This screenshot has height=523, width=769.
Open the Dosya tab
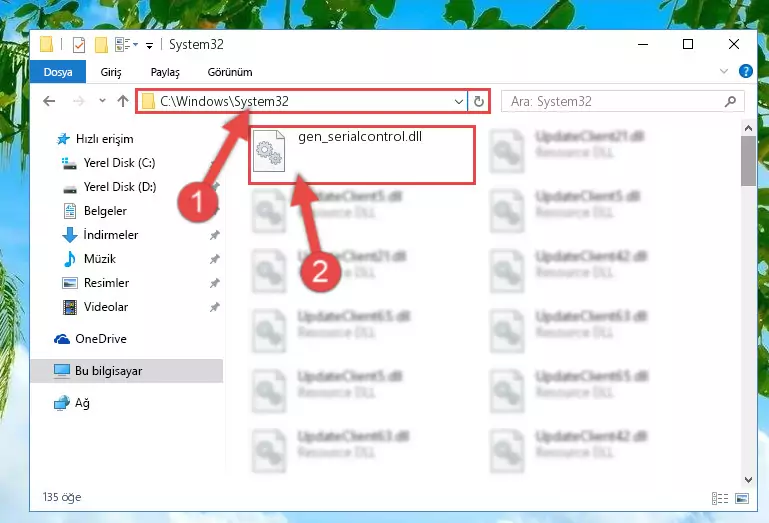point(58,72)
